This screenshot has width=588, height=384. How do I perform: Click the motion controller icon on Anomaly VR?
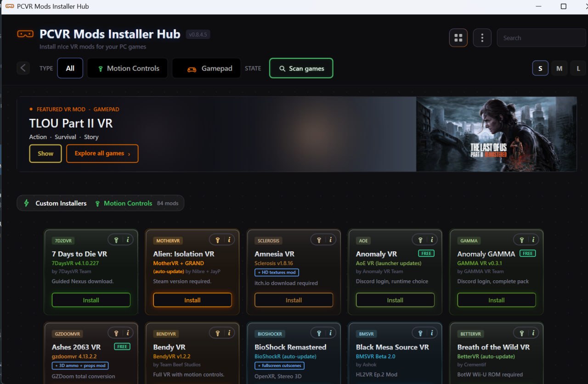[420, 239]
